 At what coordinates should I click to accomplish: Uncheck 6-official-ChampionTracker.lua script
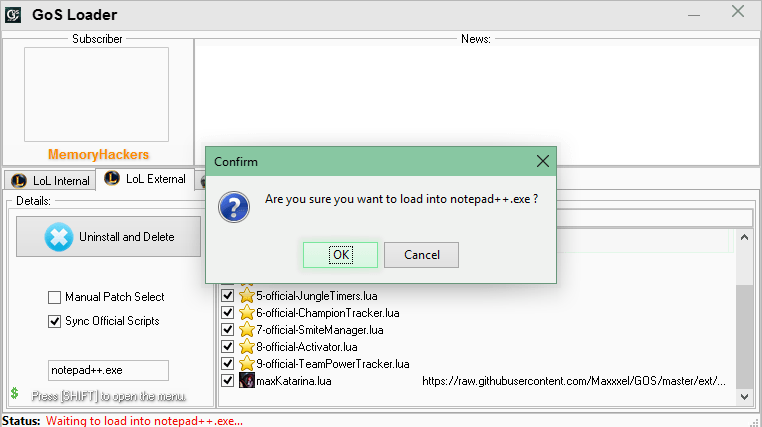click(227, 312)
